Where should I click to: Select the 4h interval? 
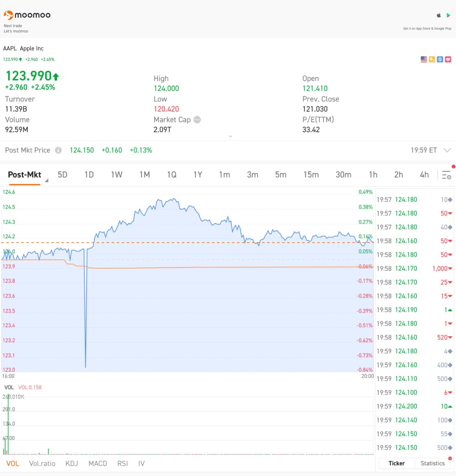point(424,175)
